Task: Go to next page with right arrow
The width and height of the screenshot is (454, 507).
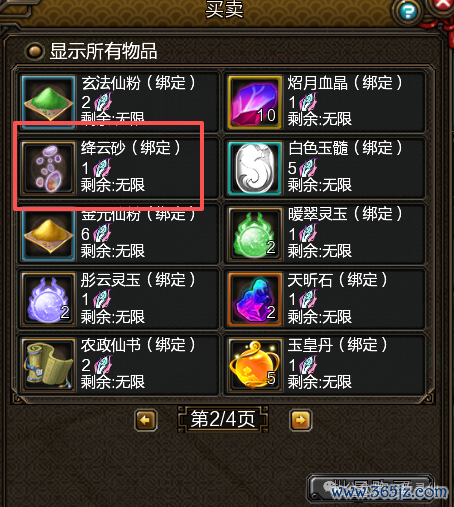Action: coord(300,420)
